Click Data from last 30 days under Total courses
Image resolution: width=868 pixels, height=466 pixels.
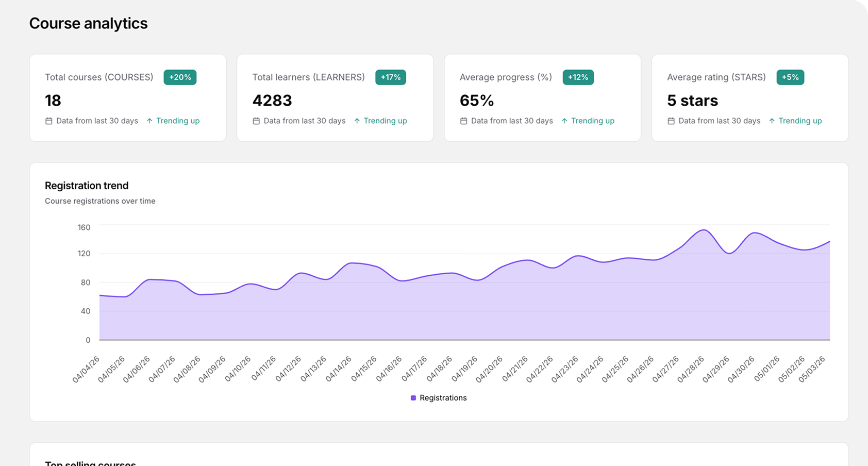(97, 121)
